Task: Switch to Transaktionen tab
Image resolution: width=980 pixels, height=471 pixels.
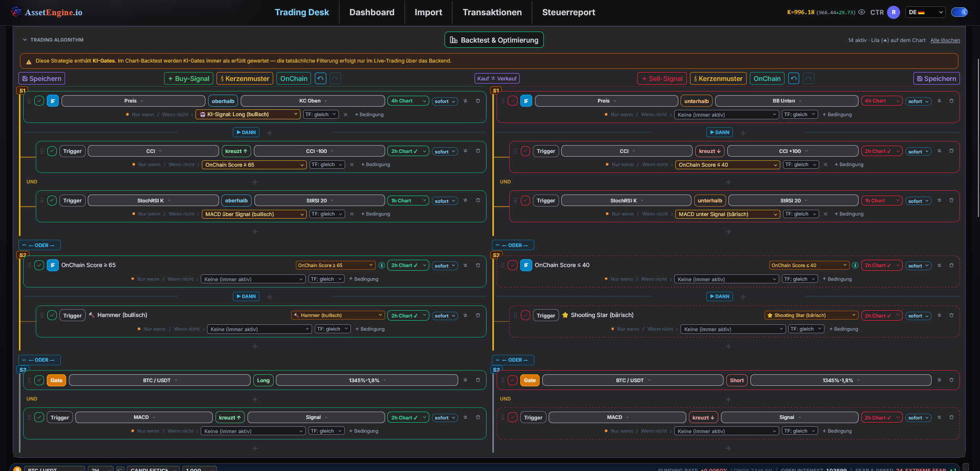Action: coord(492,12)
